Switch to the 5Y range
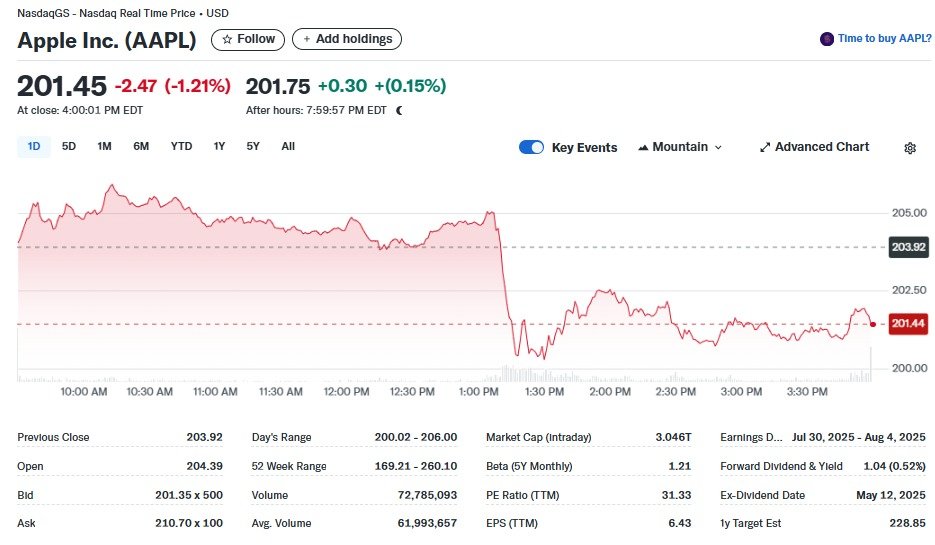The height and width of the screenshot is (545, 935). (x=253, y=146)
